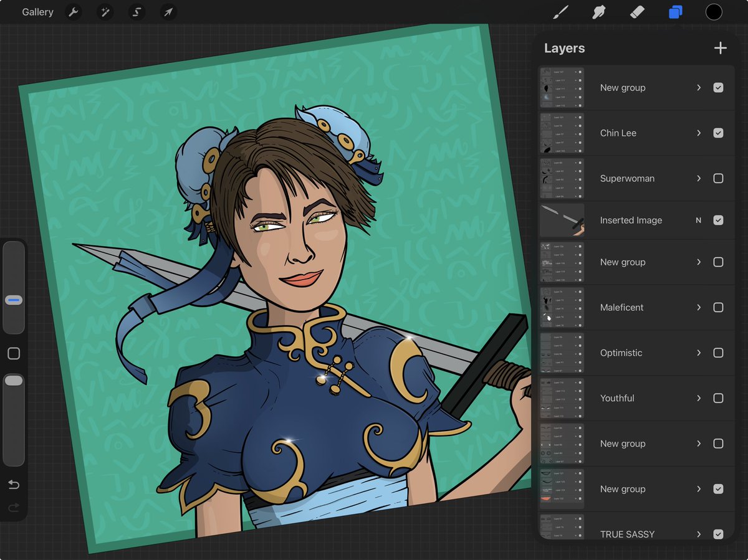
Task: Open the Actions wrench menu
Action: 74,12
